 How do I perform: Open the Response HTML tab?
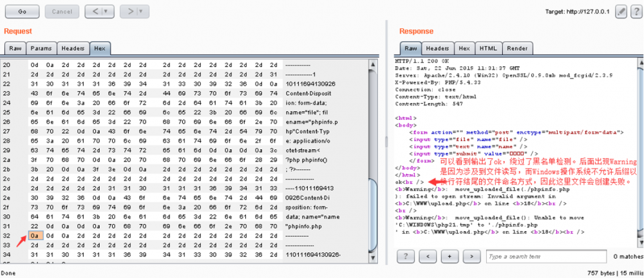pyautogui.click(x=488, y=48)
